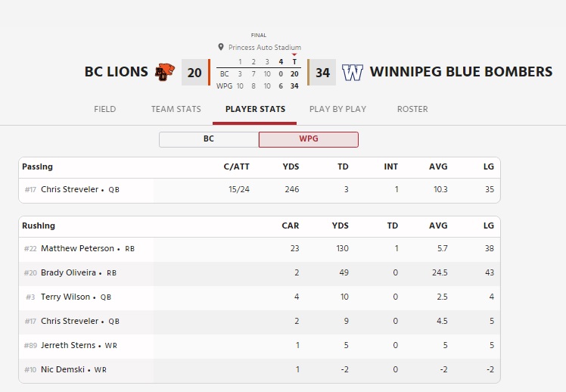The image size is (566, 392).
Task: Click the Rushing YDS column header
Action: (340, 226)
